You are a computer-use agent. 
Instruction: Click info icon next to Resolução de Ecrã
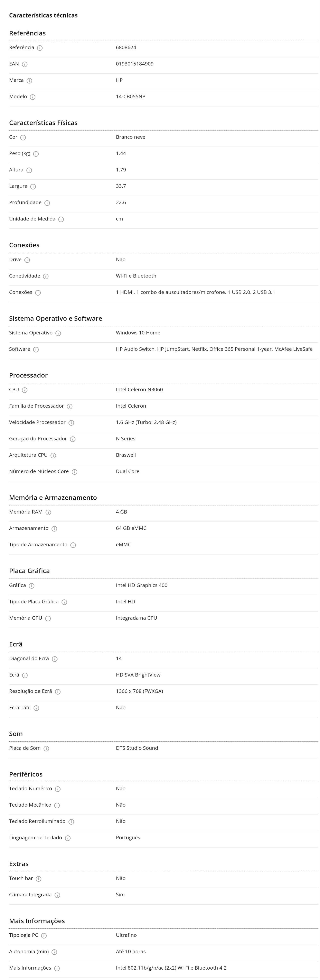tap(58, 692)
